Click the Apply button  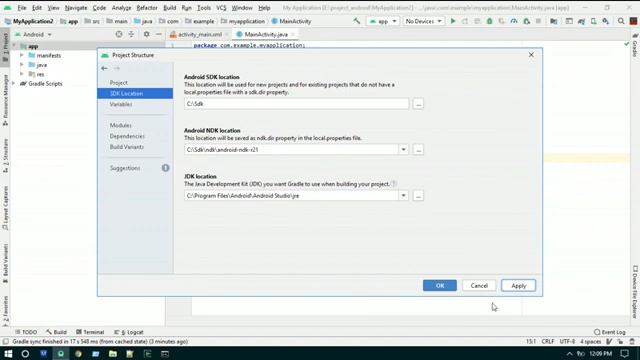point(518,285)
